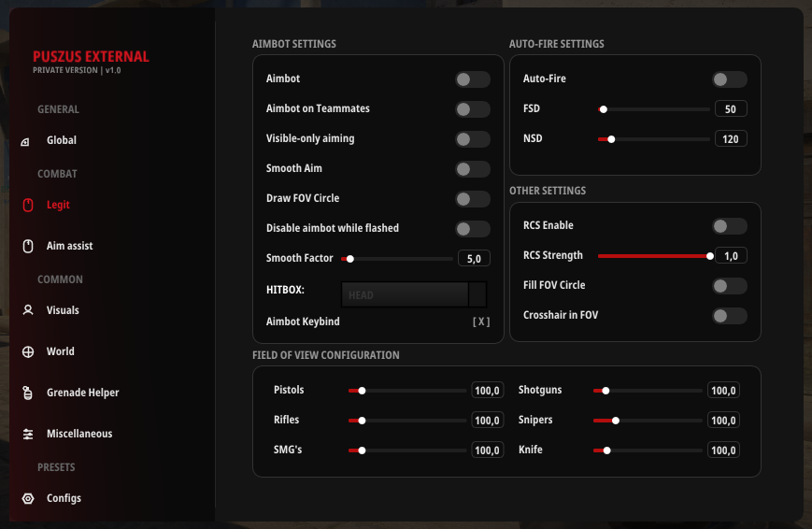Image resolution: width=812 pixels, height=529 pixels.
Task: Click the SMG's FOV slider handle
Action: [362, 450]
